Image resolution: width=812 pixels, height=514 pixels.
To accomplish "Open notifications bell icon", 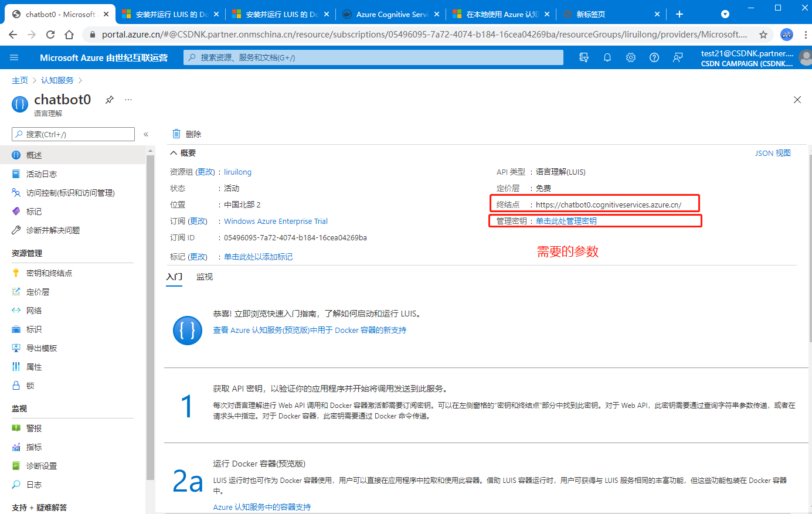I will 607,57.
